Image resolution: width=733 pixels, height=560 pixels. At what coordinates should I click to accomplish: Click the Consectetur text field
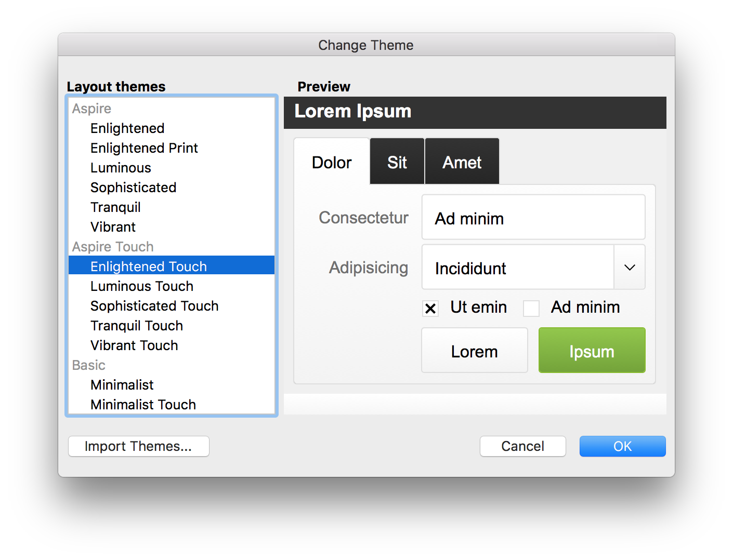pyautogui.click(x=533, y=217)
